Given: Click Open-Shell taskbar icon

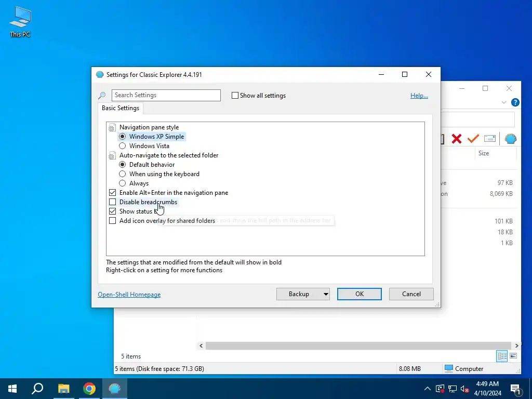Looking at the screenshot, I should coord(115,389).
